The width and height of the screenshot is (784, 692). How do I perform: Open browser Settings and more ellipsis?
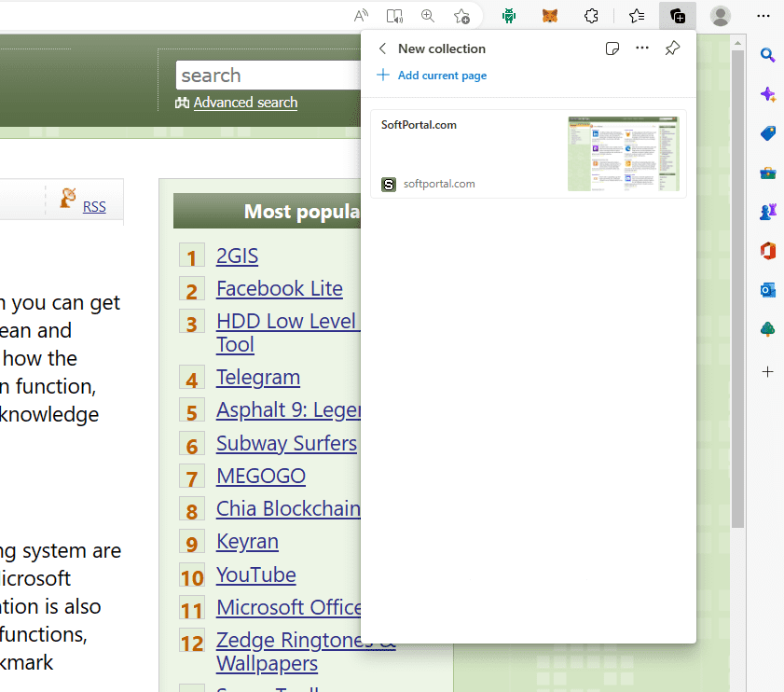763,16
